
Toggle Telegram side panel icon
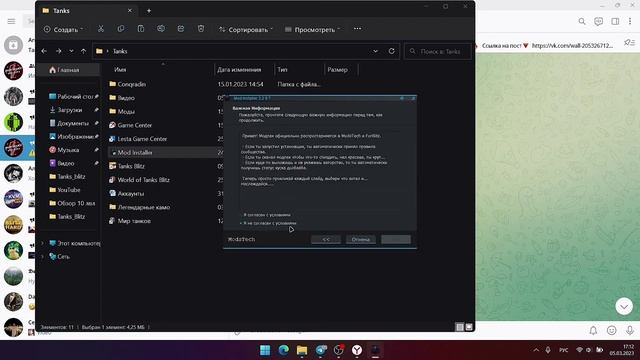point(615,21)
